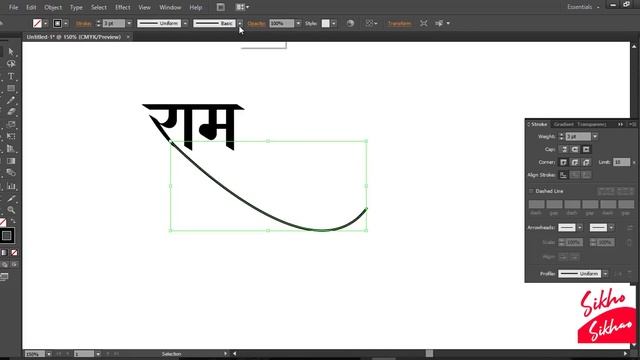Click the Change Screen Mode icon
Viewport: 640px width, 360px height.
(x=4, y=277)
